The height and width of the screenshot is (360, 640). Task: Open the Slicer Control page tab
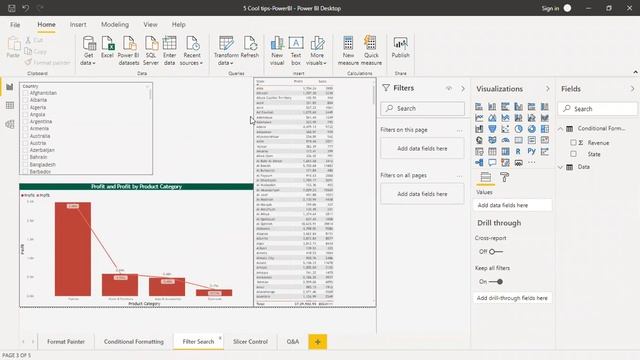250,342
